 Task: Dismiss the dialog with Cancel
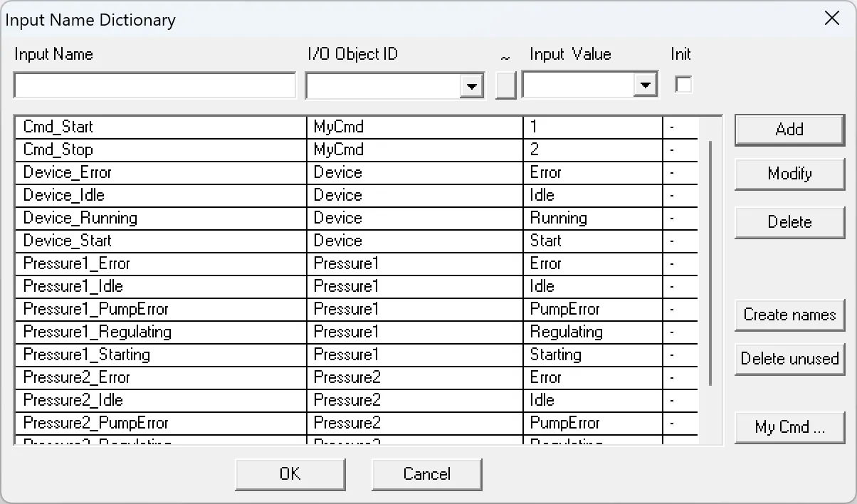coord(426,474)
